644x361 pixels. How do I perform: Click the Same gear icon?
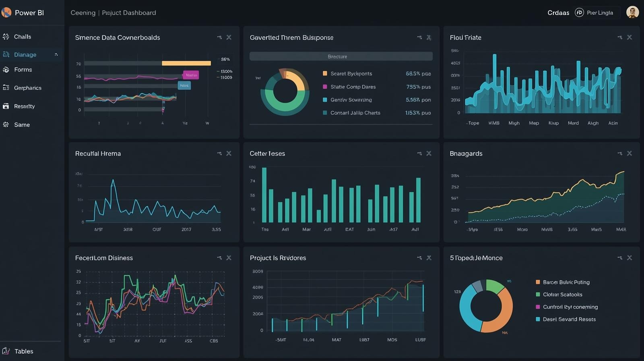[6, 124]
